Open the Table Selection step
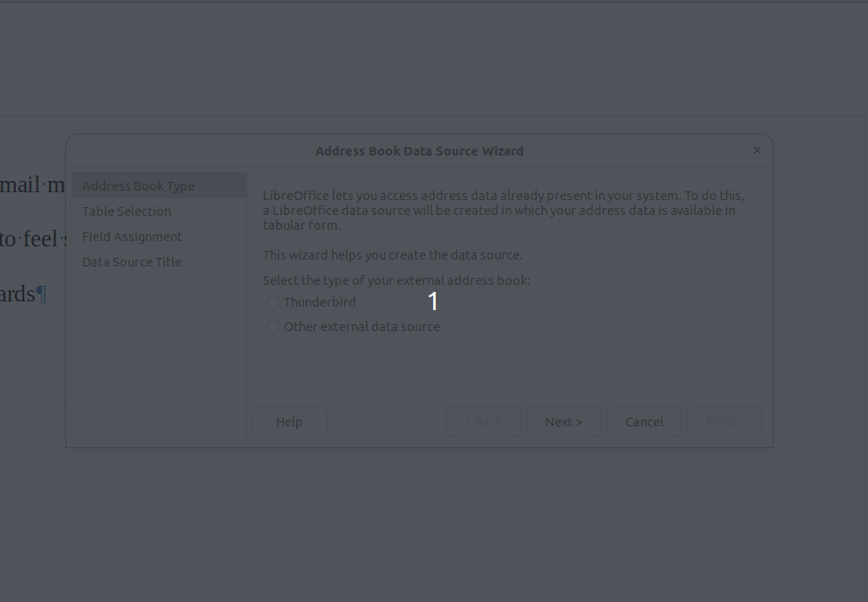 127,211
